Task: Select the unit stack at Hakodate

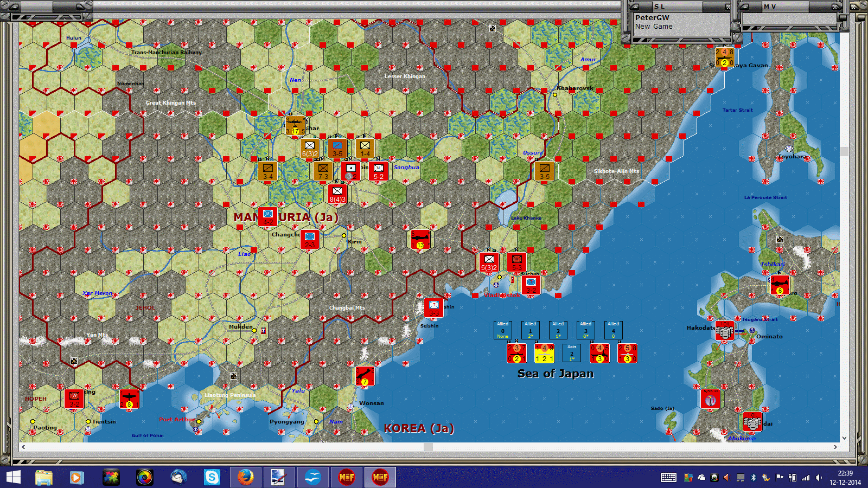Action: coord(725,330)
